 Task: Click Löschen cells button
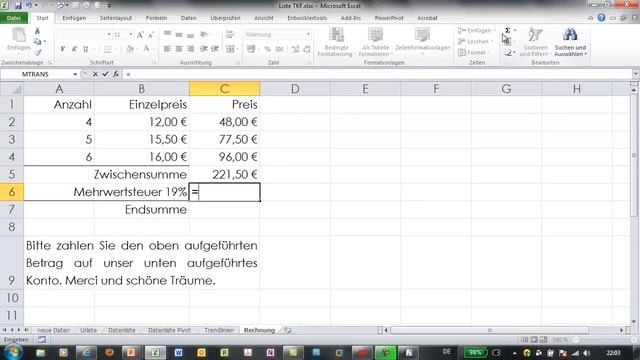point(476,42)
